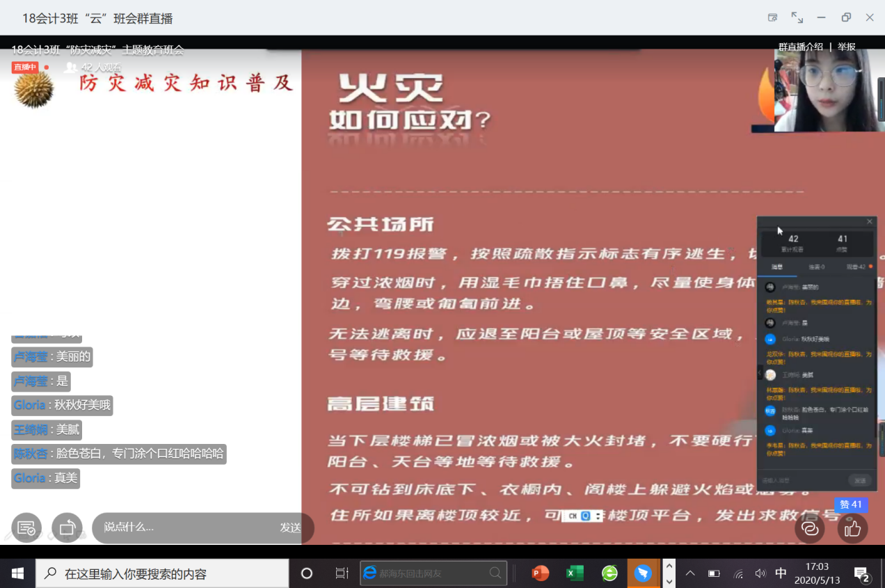Click the 公共场所 section heading on slide
The height and width of the screenshot is (588, 885).
(381, 224)
